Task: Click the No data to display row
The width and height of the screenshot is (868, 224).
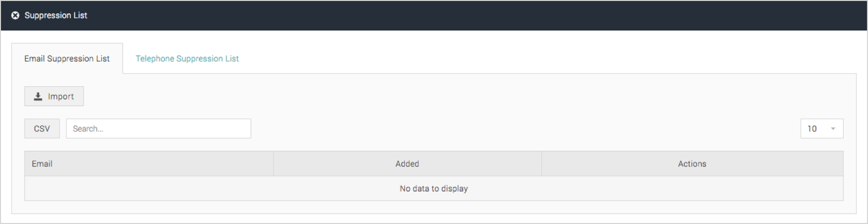Action: pos(434,189)
